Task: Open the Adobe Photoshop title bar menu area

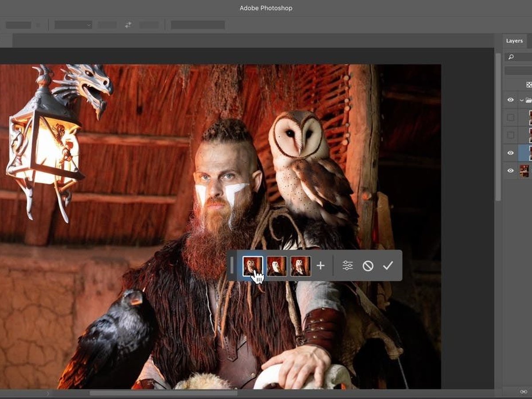Action: point(266,8)
